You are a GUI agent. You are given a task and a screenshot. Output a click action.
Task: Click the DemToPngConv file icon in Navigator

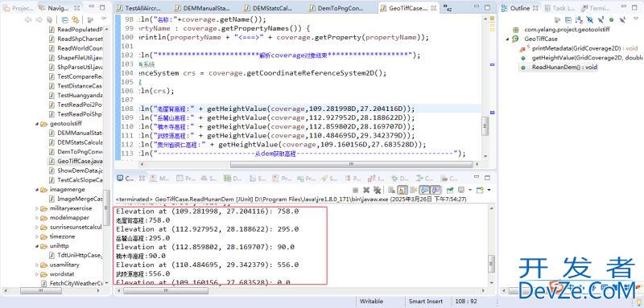tap(52, 152)
